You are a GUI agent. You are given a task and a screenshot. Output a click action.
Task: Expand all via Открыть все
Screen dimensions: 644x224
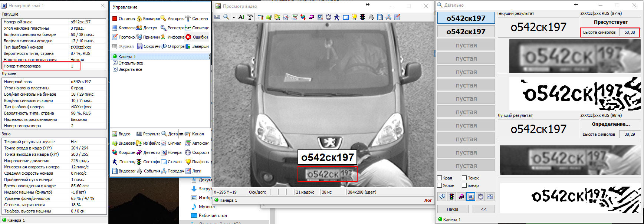130,63
